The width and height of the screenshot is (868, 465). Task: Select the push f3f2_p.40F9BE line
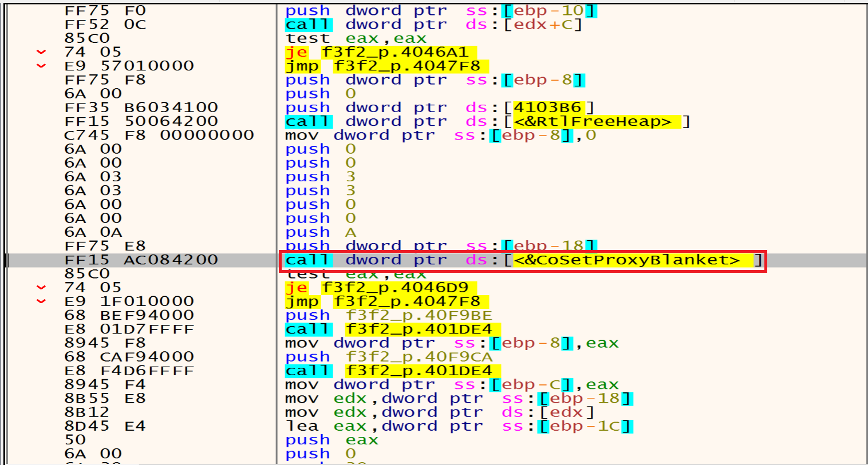[x=388, y=316]
